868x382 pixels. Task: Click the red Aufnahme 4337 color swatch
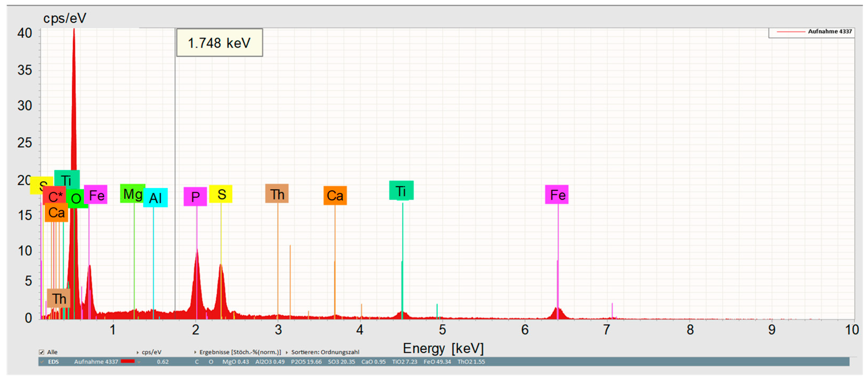pos(128,361)
